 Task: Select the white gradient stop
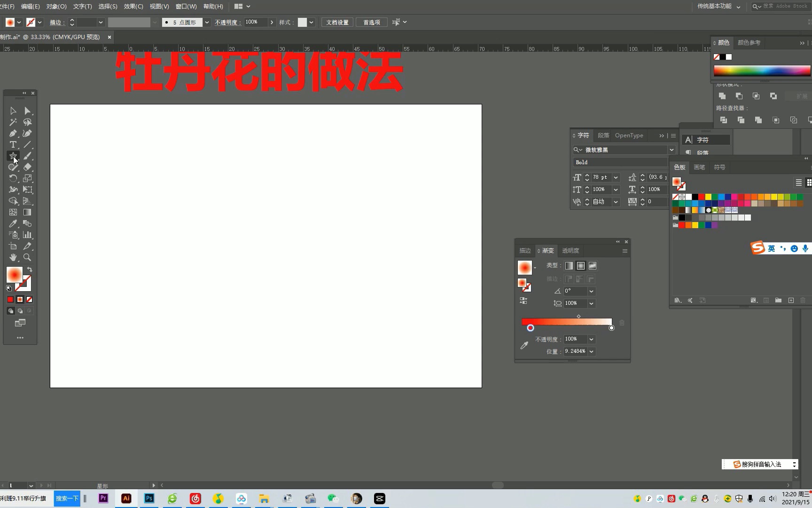point(611,328)
